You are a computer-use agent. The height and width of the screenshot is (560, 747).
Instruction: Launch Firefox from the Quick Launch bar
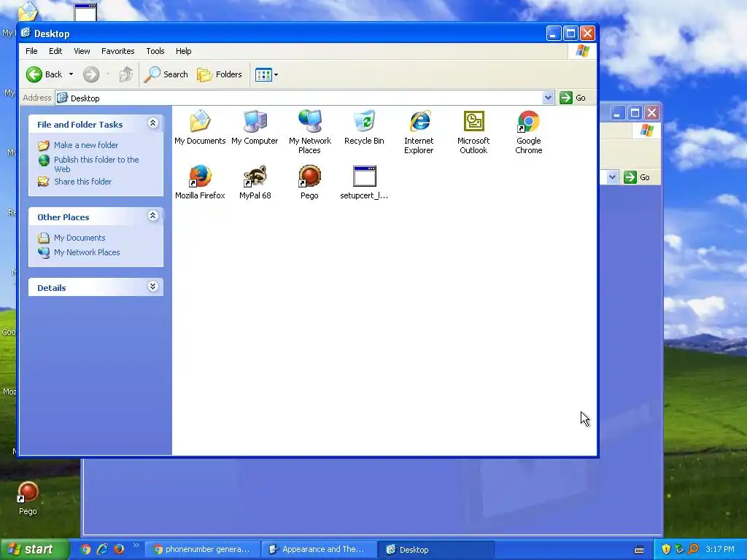[119, 550]
